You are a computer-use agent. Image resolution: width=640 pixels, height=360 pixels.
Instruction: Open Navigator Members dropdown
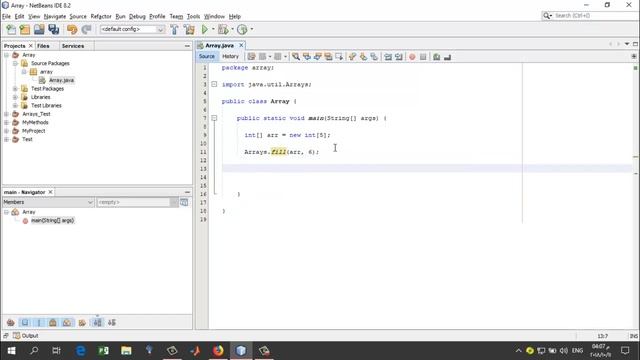tap(48, 202)
